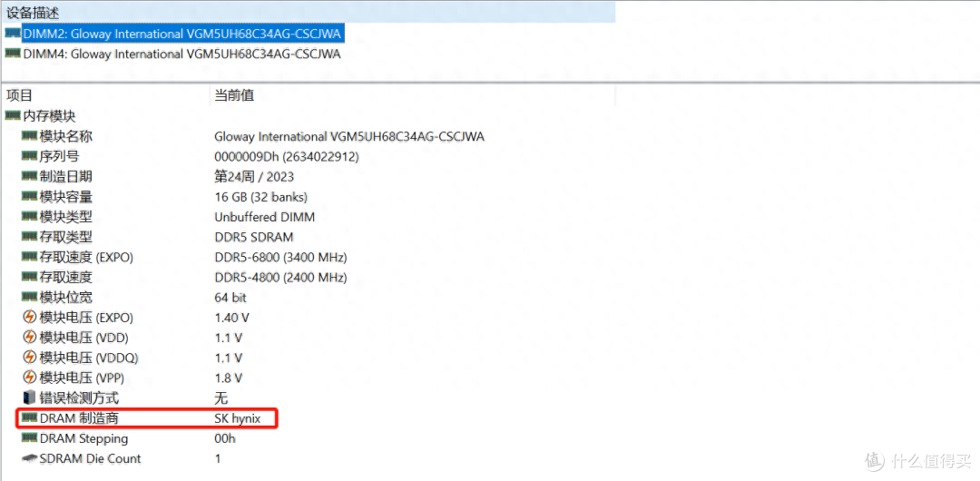Select the 模块位宽 label

[x=66, y=297]
